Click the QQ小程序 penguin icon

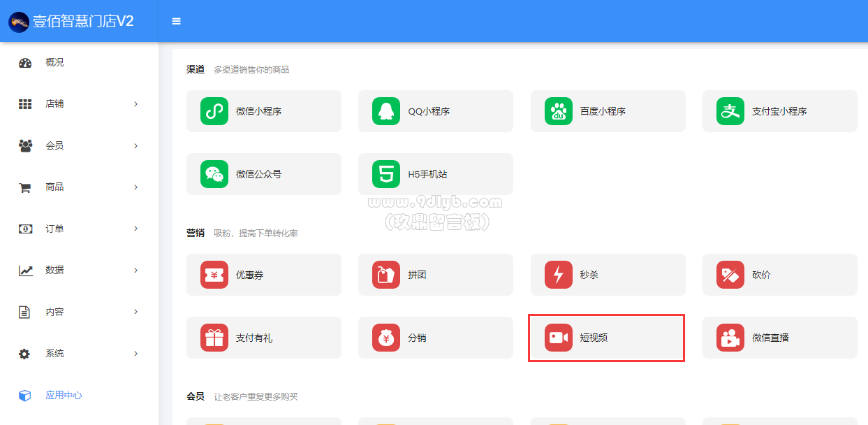point(386,111)
